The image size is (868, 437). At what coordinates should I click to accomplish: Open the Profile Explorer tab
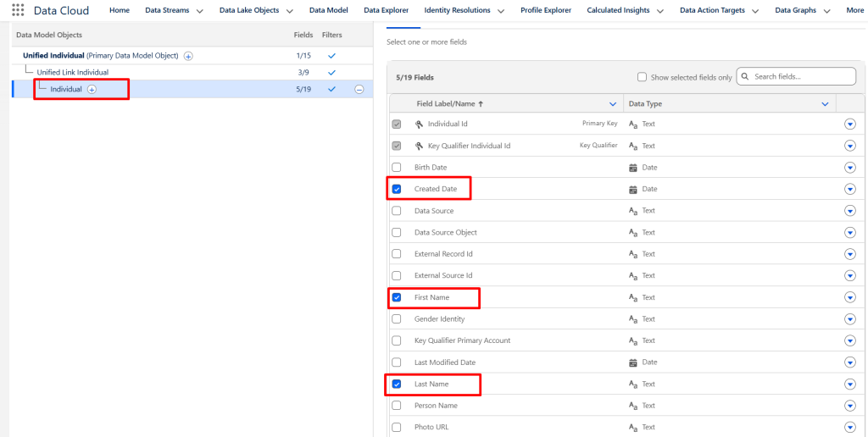pyautogui.click(x=546, y=10)
